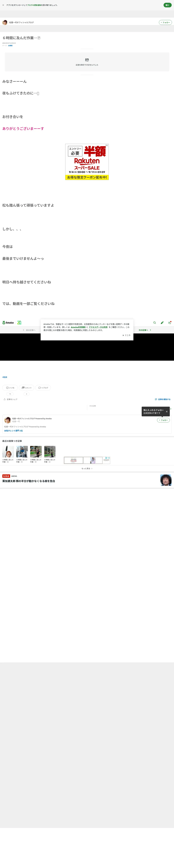Image resolution: width=174 pixels, height=868 pixels.
Task: Open second recent image article thumbnail
Action: (x=22, y=452)
